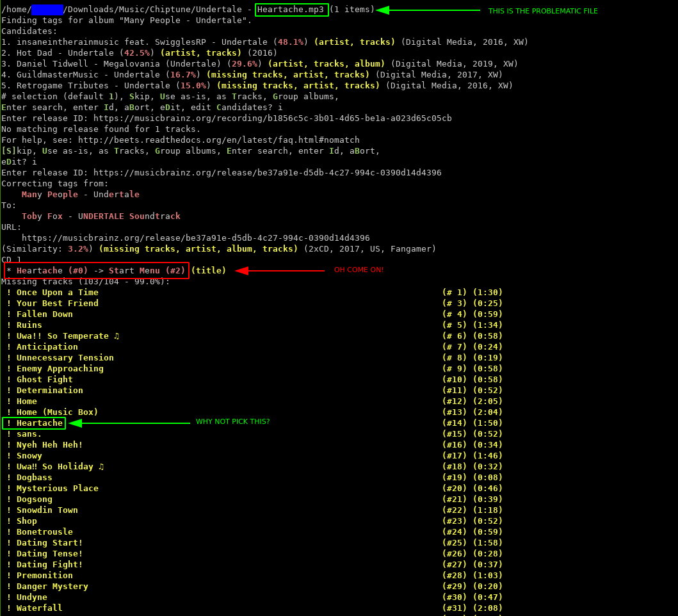Click the missing track 'Dating Tense!'
The width and height of the screenshot is (678, 616).
coord(50,554)
